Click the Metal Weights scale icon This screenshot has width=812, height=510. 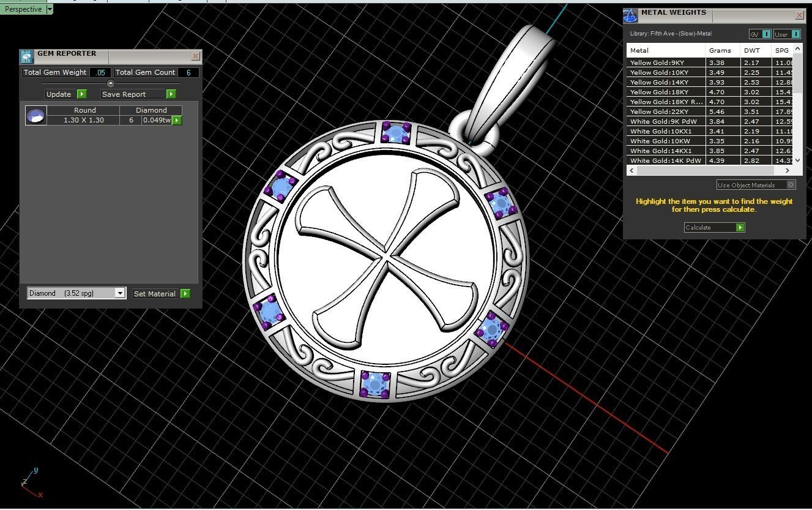click(630, 16)
